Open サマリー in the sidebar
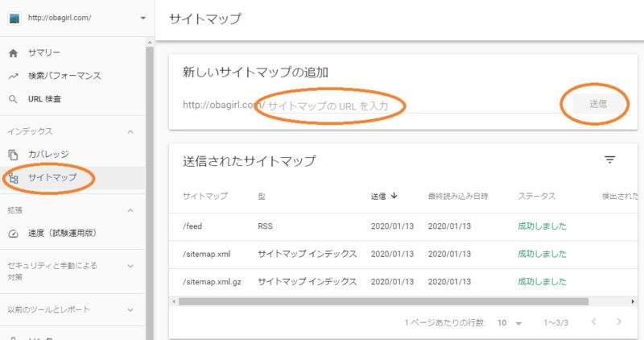 tap(72, 53)
